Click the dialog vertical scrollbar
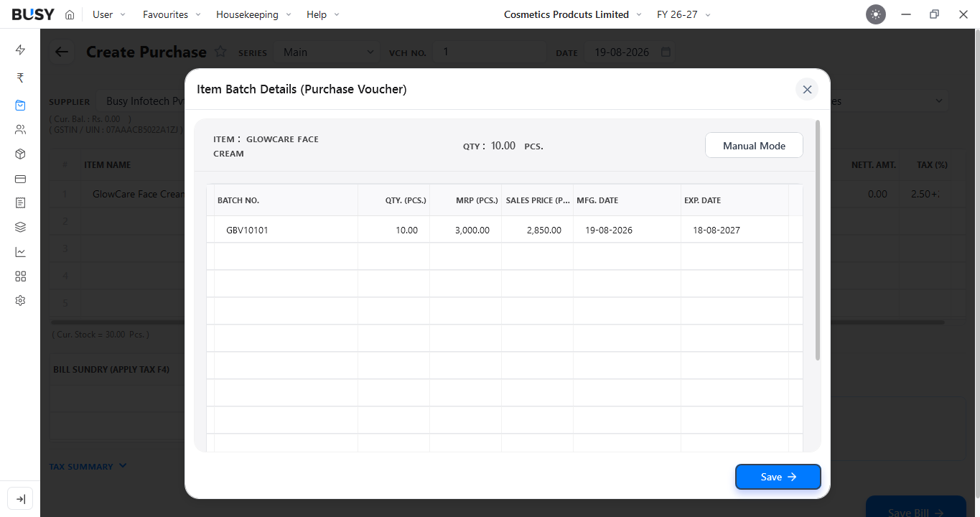This screenshot has width=980, height=517. [x=818, y=241]
